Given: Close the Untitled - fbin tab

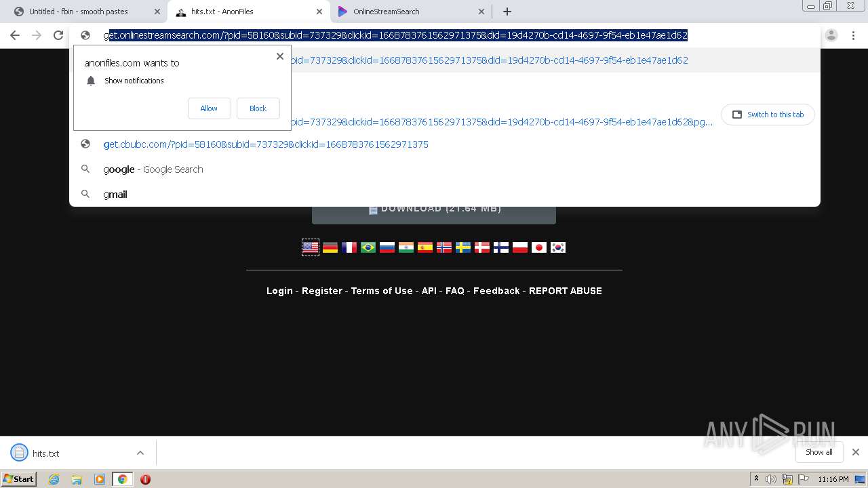Looking at the screenshot, I should pos(157,12).
